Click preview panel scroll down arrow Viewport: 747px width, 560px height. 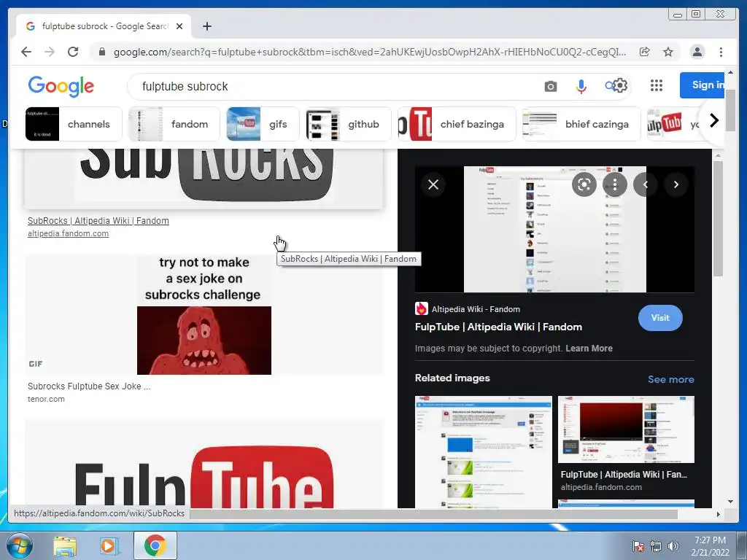point(730,502)
